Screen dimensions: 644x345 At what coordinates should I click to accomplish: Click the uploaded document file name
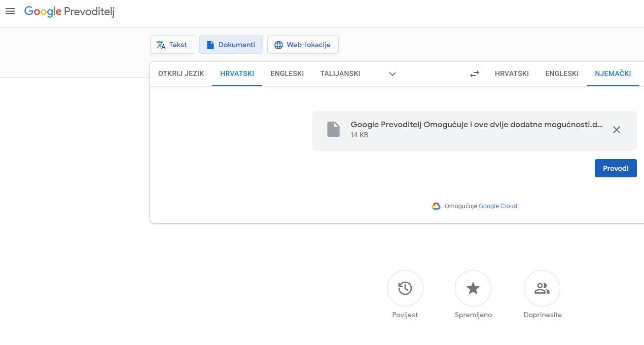[477, 125]
